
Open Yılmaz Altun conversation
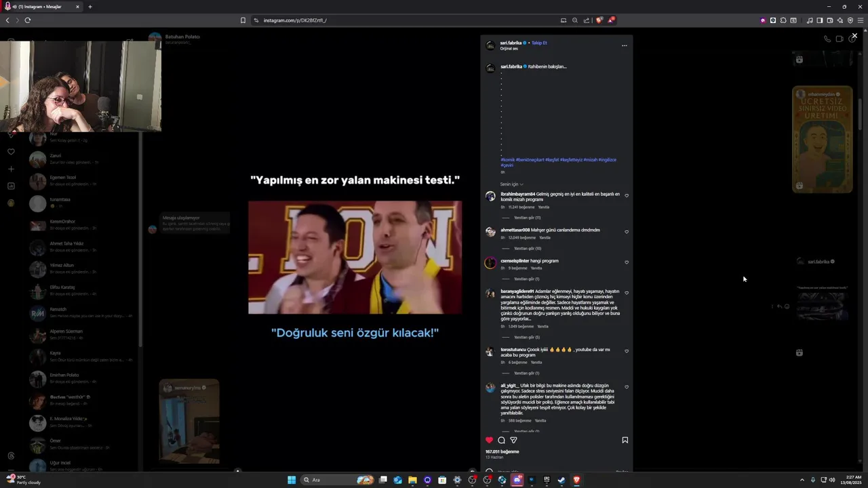click(83, 268)
